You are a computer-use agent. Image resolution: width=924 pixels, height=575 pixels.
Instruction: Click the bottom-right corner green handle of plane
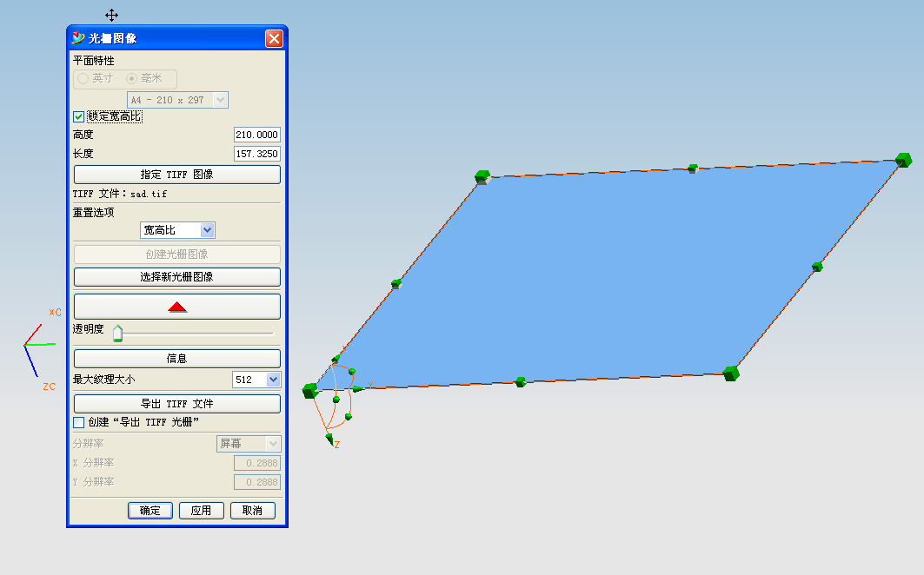tap(731, 373)
